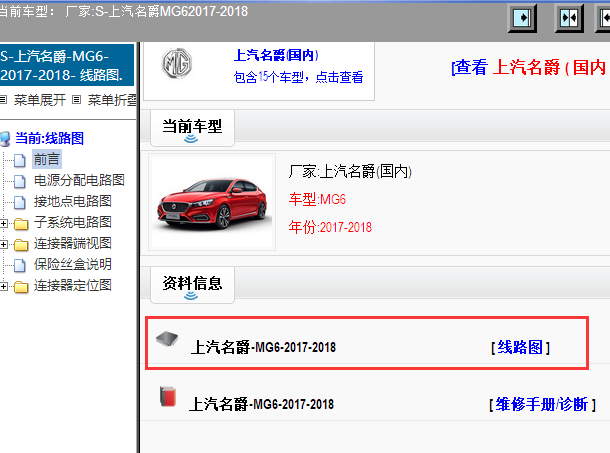The height and width of the screenshot is (453, 610).
Task: Click the red book icon beside 维修手册 row
Action: click(168, 397)
